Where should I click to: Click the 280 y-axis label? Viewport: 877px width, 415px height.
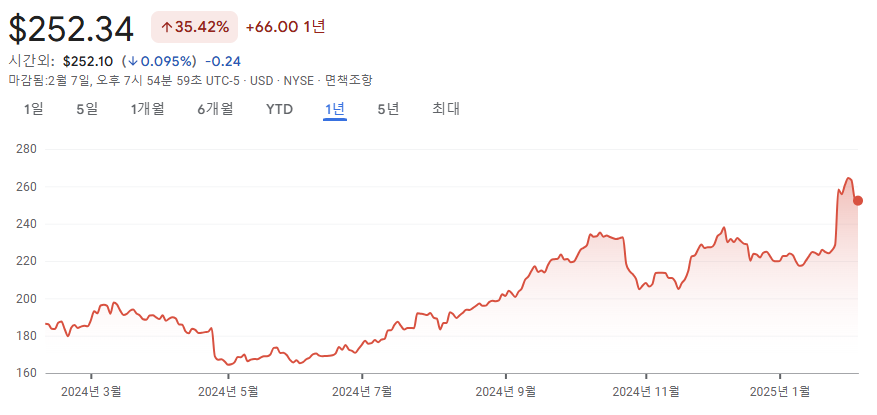click(27, 149)
